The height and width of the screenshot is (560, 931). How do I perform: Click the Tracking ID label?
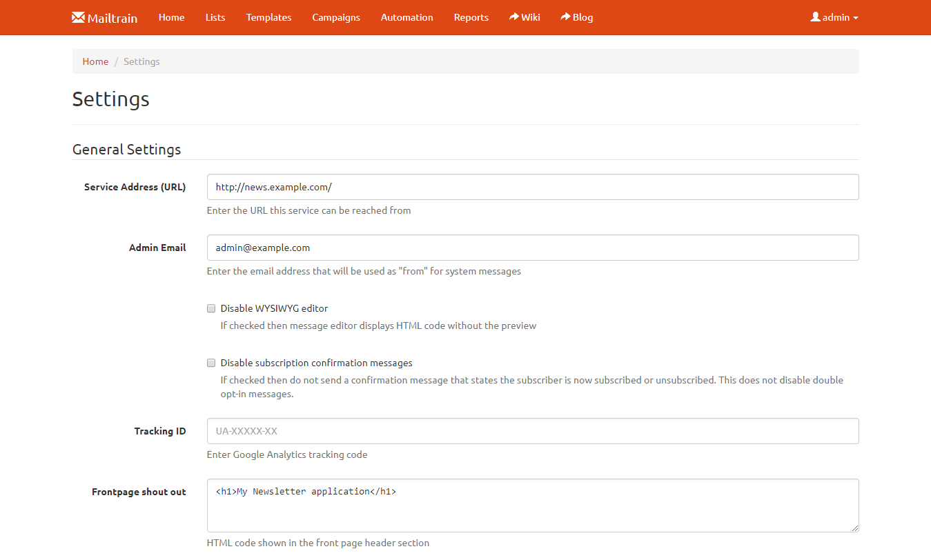pyautogui.click(x=160, y=431)
